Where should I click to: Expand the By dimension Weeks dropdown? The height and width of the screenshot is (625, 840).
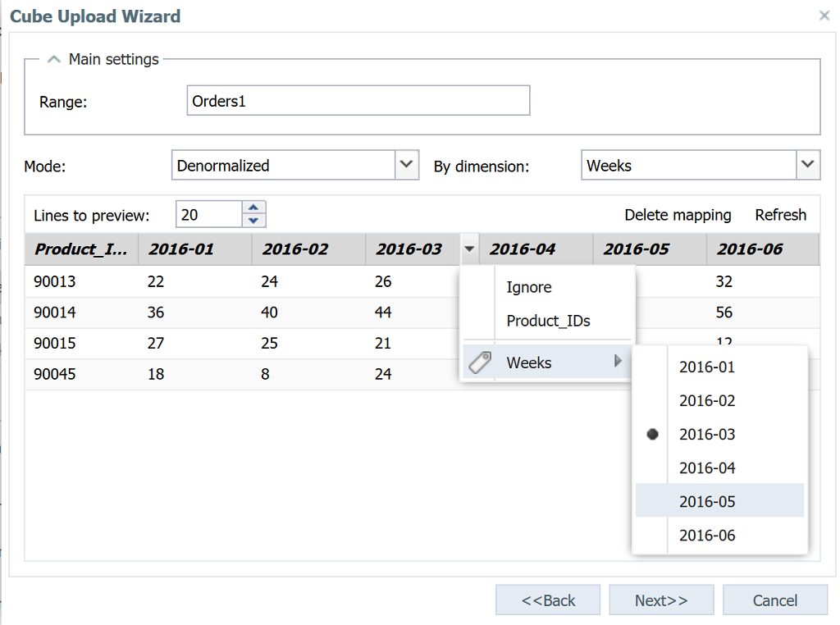click(808, 165)
